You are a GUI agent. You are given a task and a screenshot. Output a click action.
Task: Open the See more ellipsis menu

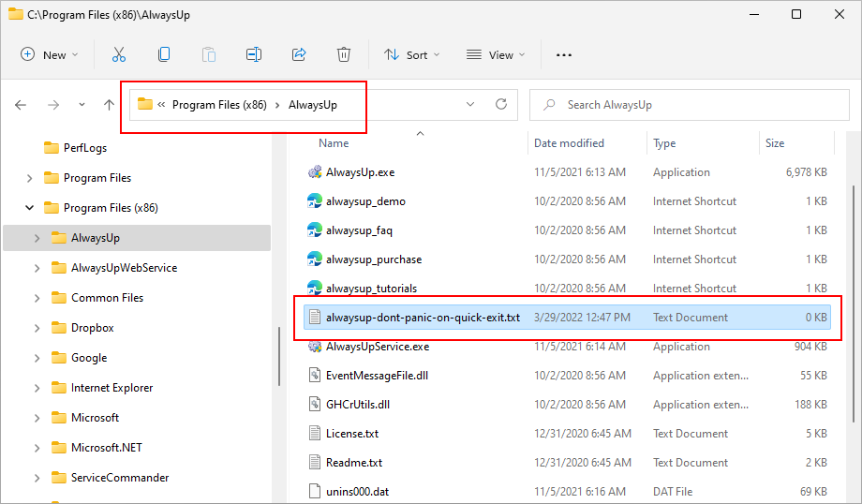pyautogui.click(x=563, y=55)
